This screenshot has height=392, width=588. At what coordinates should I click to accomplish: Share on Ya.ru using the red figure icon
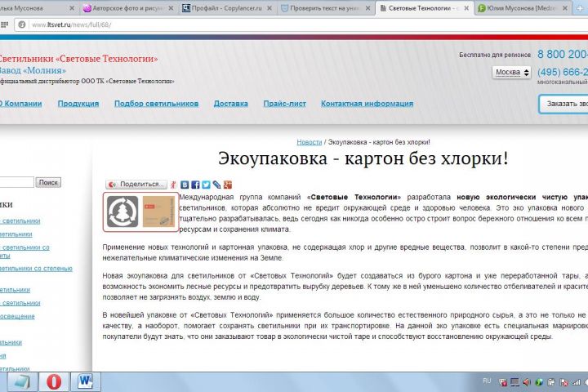(x=173, y=185)
